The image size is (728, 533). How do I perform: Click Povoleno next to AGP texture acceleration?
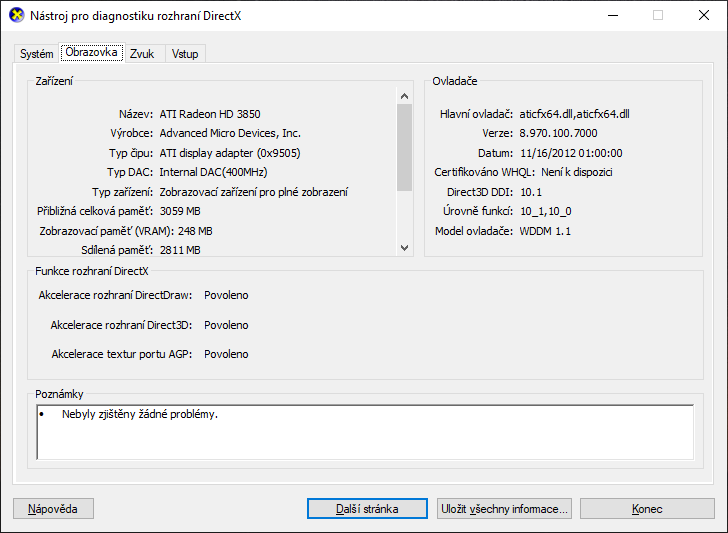(x=226, y=354)
